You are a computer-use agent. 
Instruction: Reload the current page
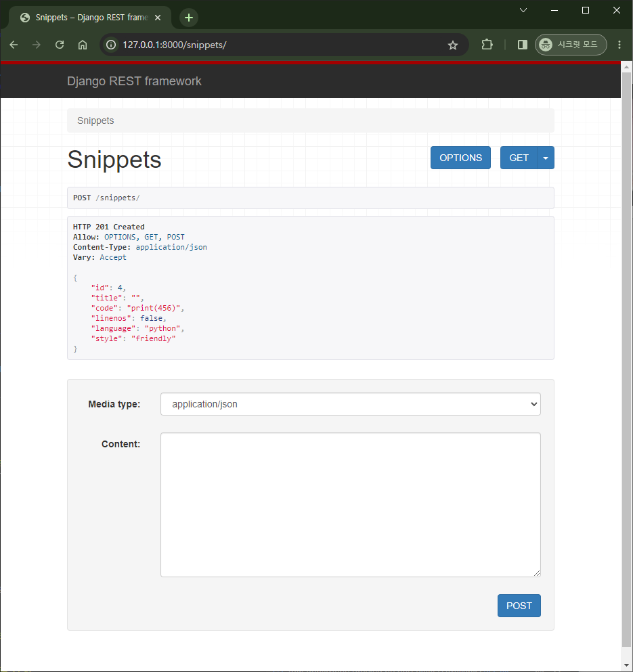coord(60,45)
